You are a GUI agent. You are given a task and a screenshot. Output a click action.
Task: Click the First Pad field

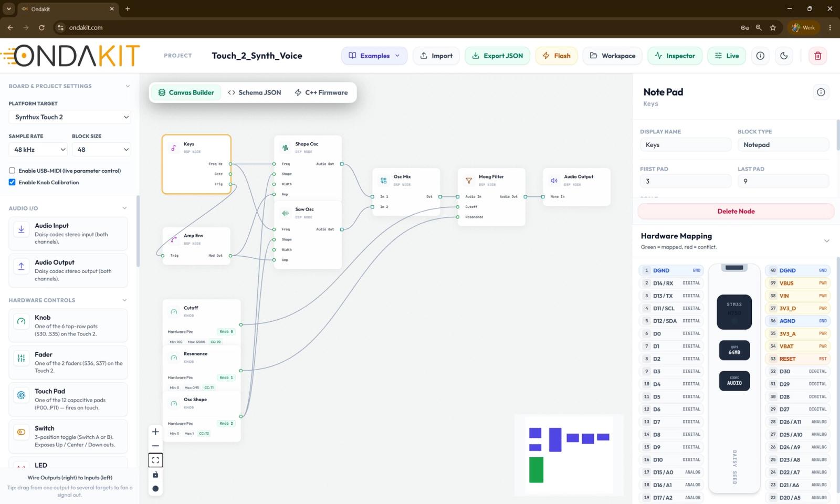686,181
